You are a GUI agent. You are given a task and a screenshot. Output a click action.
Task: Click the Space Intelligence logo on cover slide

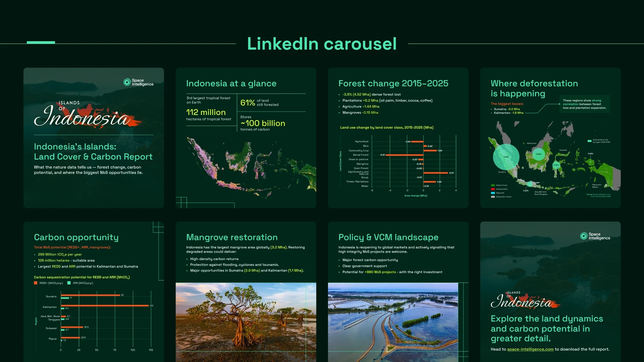139,82
